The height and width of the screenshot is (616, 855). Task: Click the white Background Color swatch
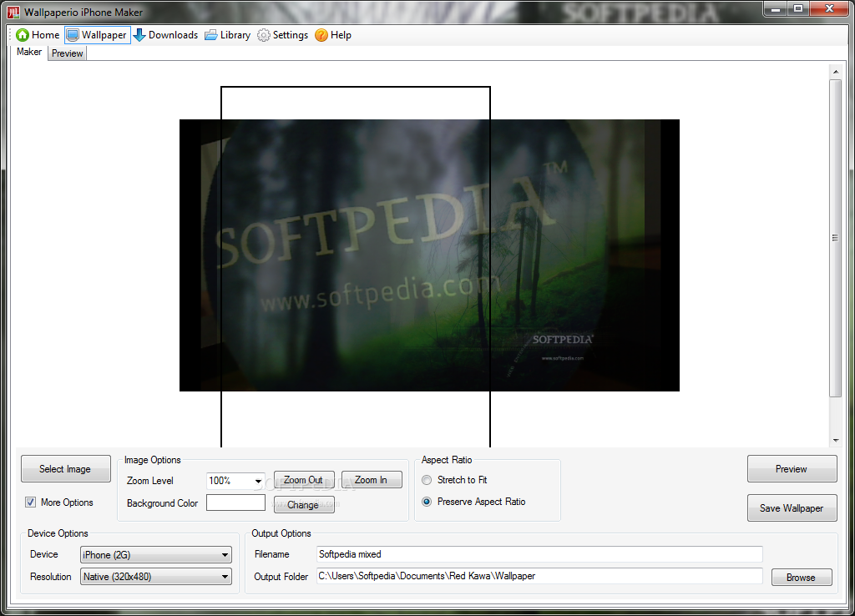(x=235, y=502)
